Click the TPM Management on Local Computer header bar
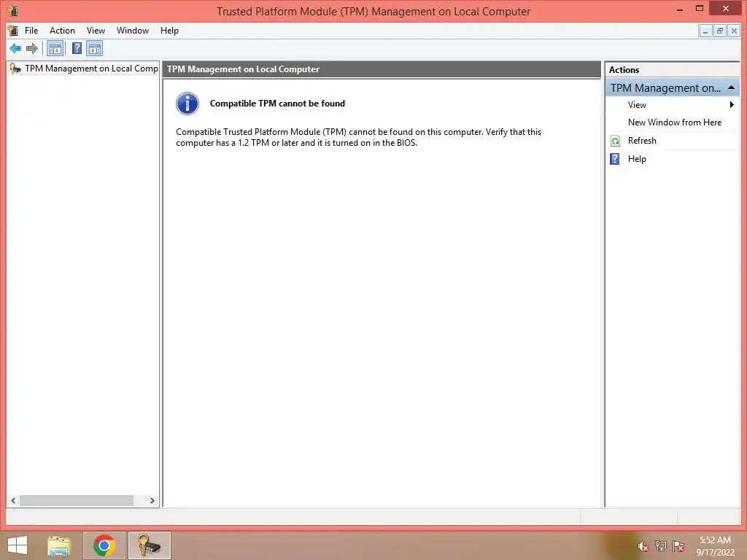 coord(382,69)
